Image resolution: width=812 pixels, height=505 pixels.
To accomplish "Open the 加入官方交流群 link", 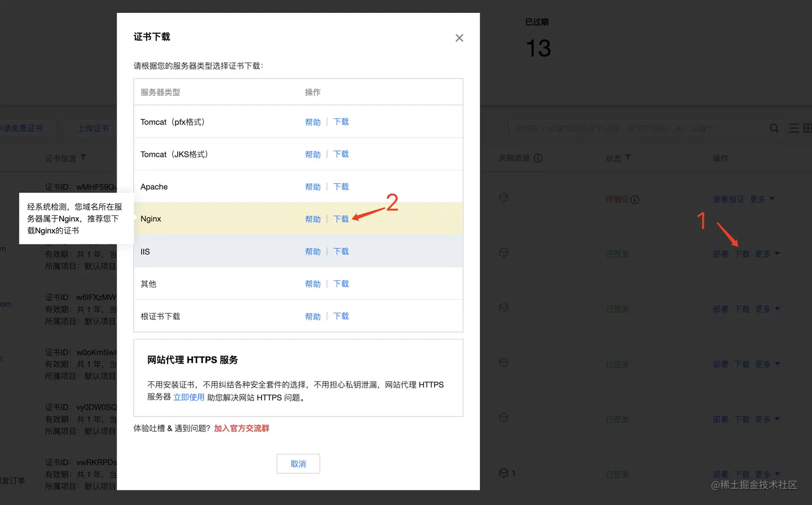I will pyautogui.click(x=242, y=428).
